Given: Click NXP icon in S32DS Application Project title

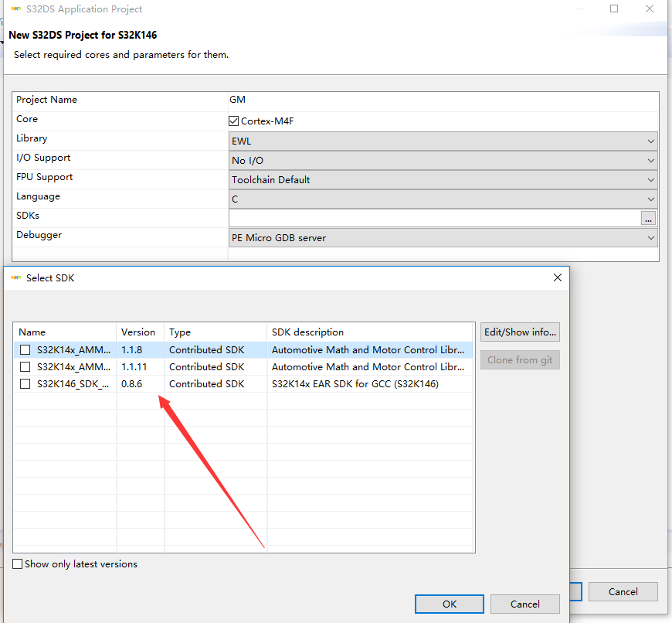Looking at the screenshot, I should tap(16, 9).
